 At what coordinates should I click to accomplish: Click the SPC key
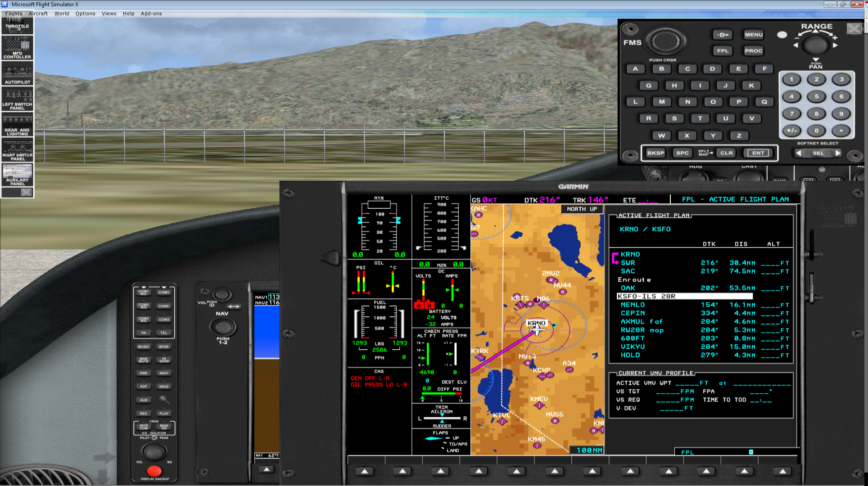682,153
